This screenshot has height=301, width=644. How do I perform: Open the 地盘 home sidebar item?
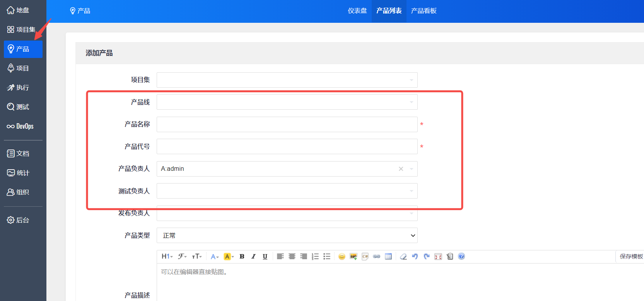(18, 10)
